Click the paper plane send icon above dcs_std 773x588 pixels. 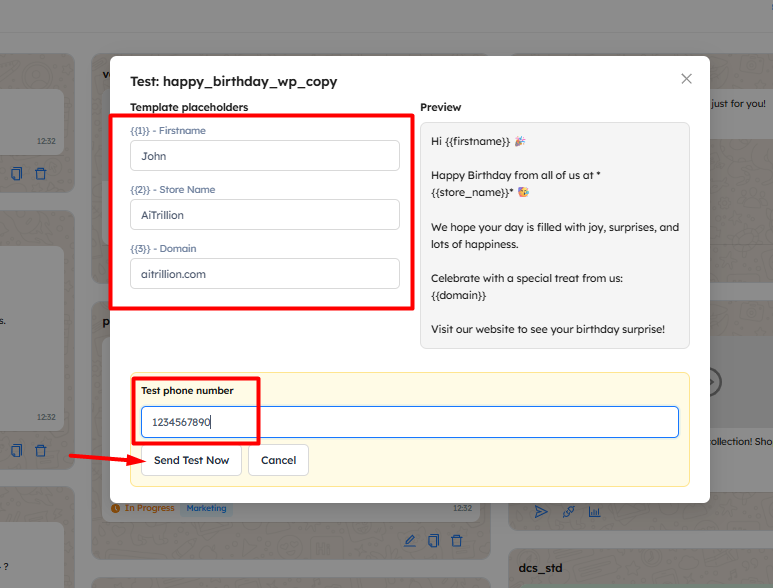541,512
